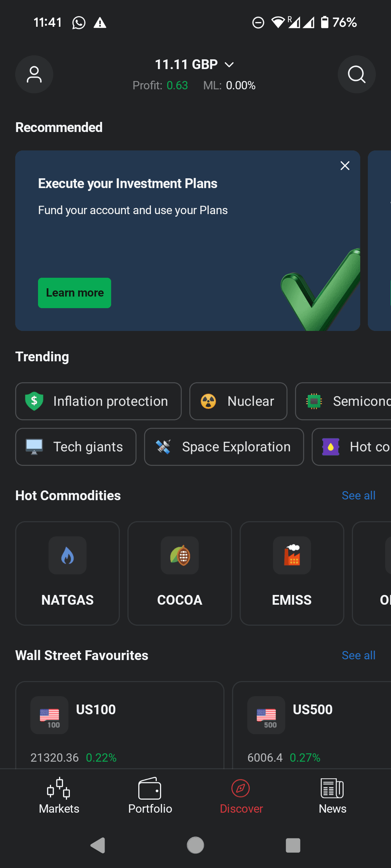Open the Space Exploration category
391x868 pixels.
click(x=224, y=447)
